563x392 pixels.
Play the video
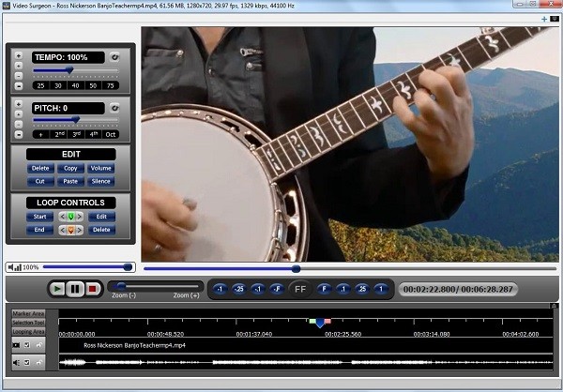click(x=57, y=289)
